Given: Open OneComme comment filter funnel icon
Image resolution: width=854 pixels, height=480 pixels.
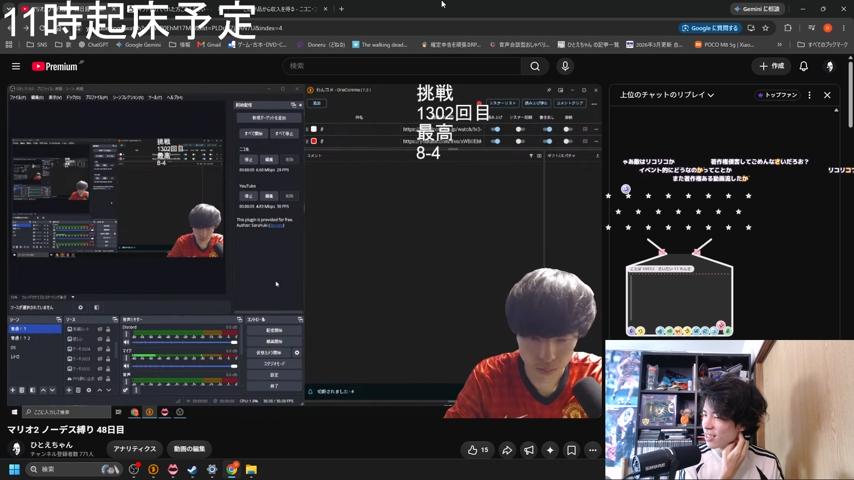Looking at the screenshot, I should (x=531, y=156).
